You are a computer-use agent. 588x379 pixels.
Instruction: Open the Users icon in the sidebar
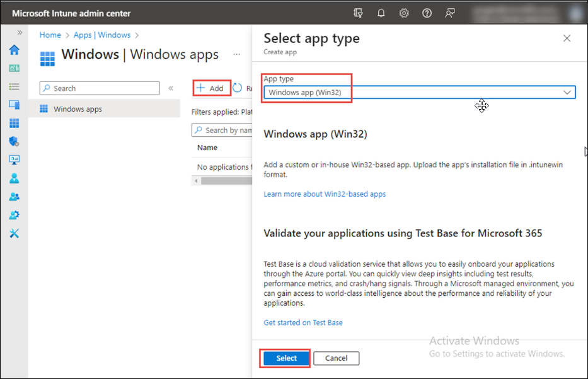point(14,177)
